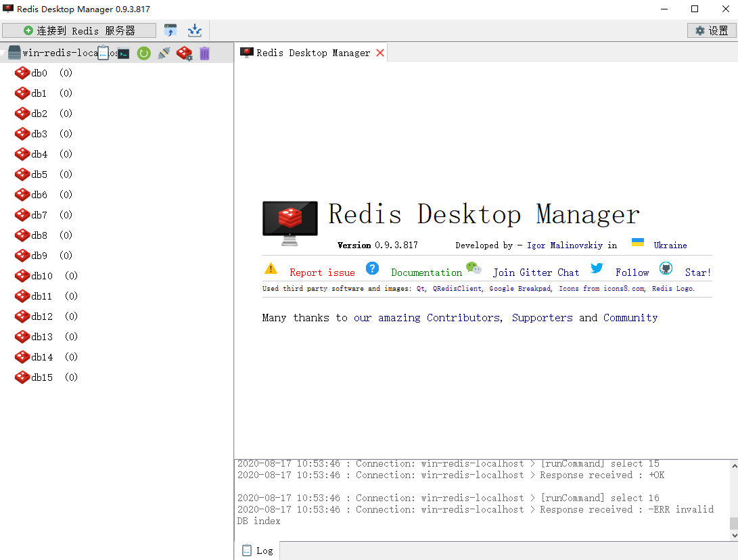Click the 连接到 Redis 服务器 button
738x560 pixels.
point(79,30)
